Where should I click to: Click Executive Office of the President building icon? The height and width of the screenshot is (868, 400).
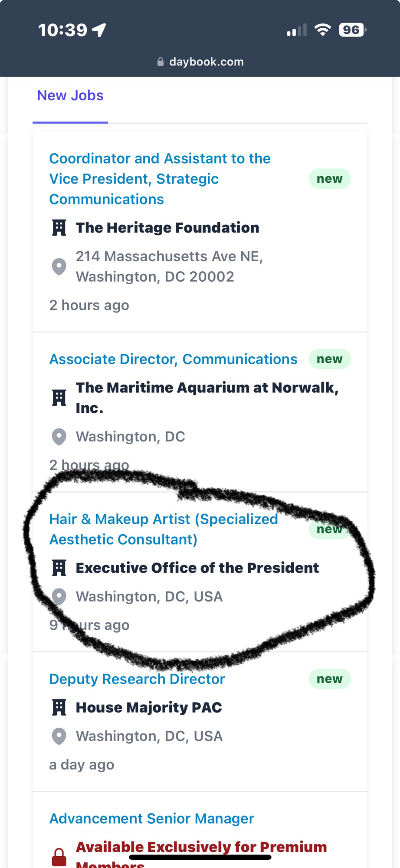coord(59,568)
